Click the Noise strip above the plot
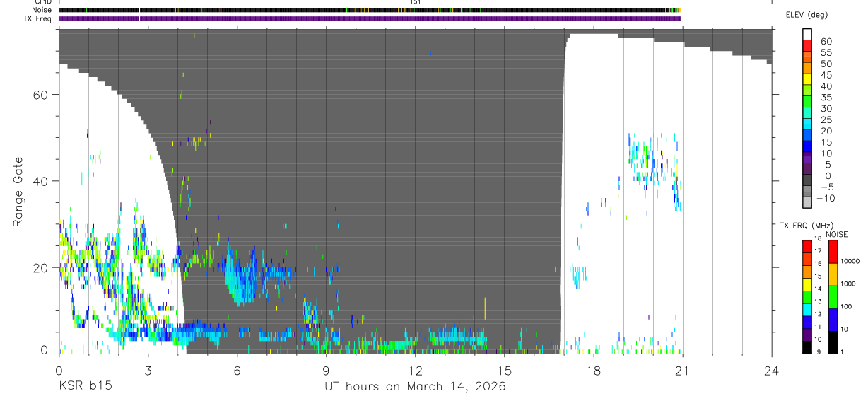 click(370, 10)
